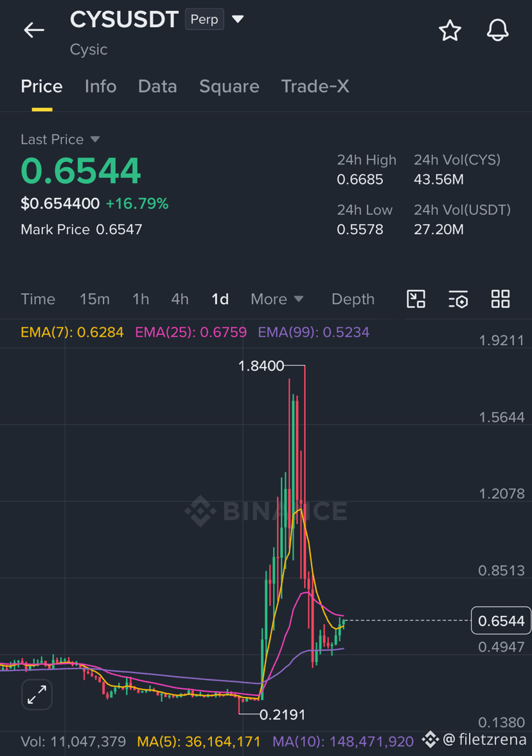
Task: Open the chart layout grid icon
Action: [x=500, y=299]
